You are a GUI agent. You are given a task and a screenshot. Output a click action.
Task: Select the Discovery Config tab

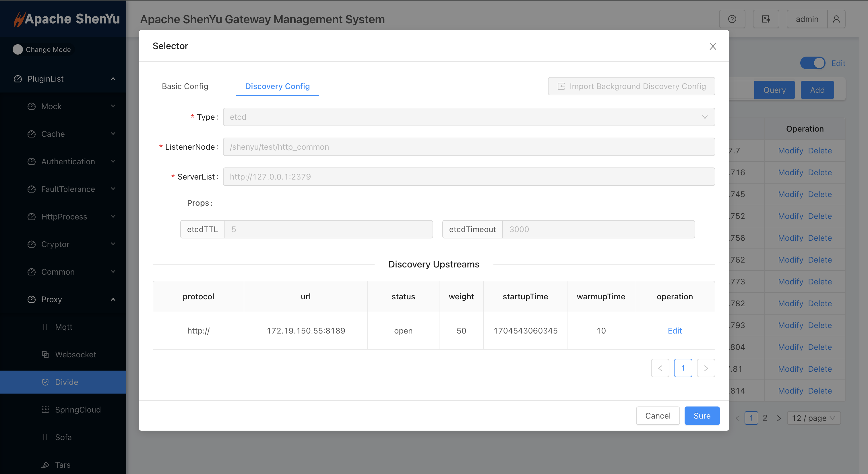pyautogui.click(x=277, y=86)
